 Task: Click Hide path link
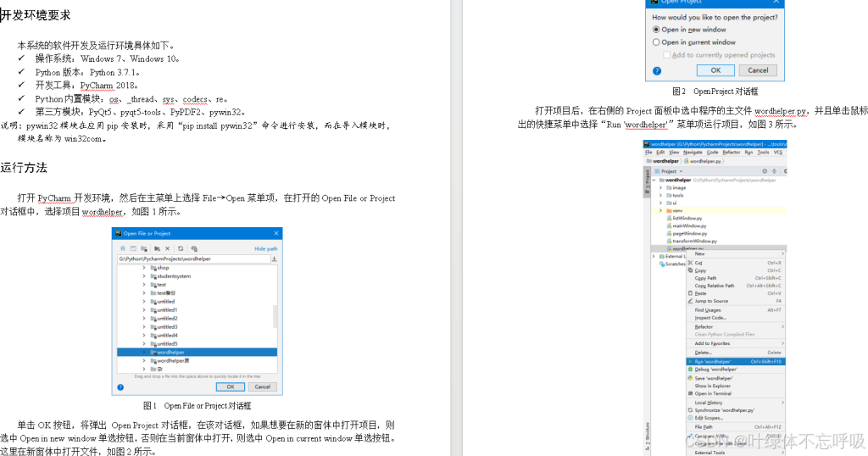(265, 249)
